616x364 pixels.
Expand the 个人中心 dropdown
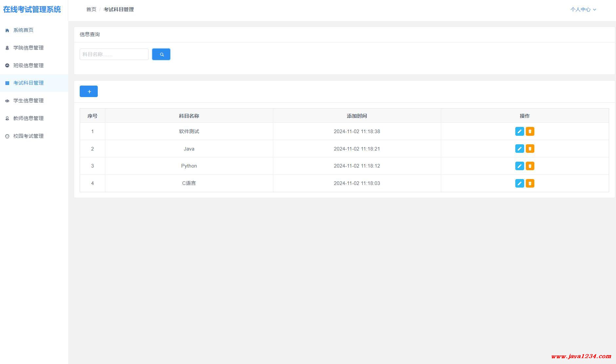tap(583, 10)
